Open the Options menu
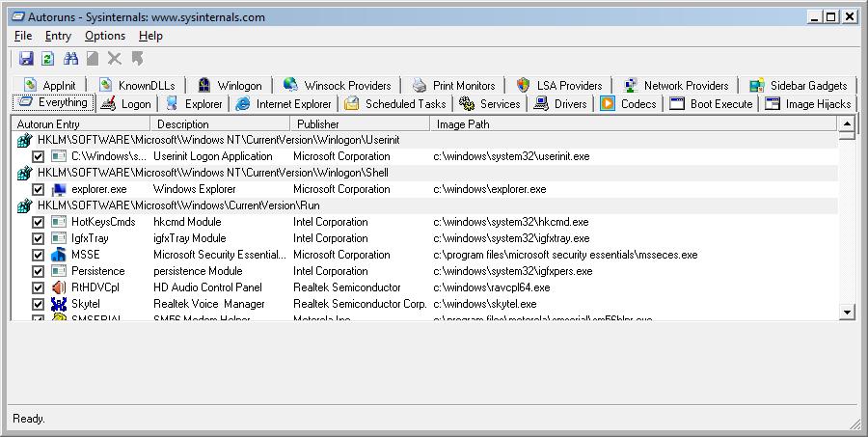The image size is (868, 437). (104, 36)
